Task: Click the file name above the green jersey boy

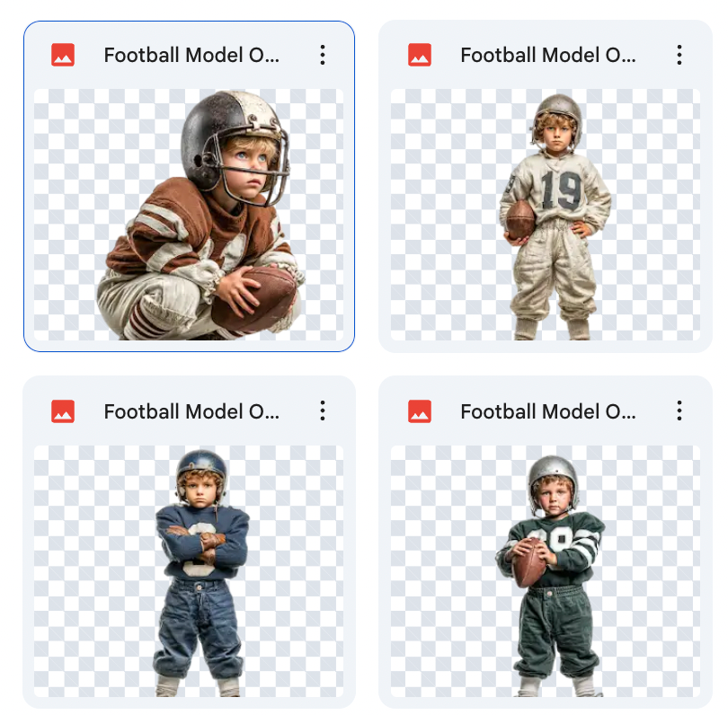Action: pyautogui.click(x=548, y=411)
